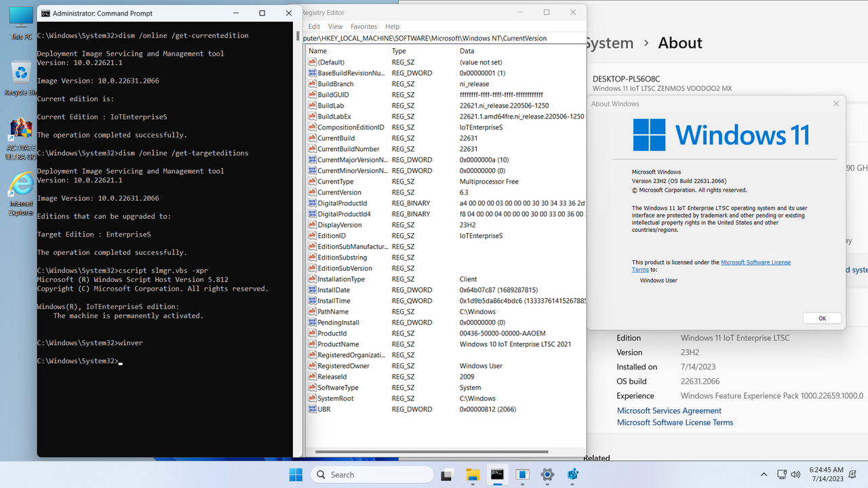Select the BuildGUID value icon
Image resolution: width=868 pixels, height=488 pixels.
pyautogui.click(x=312, y=95)
